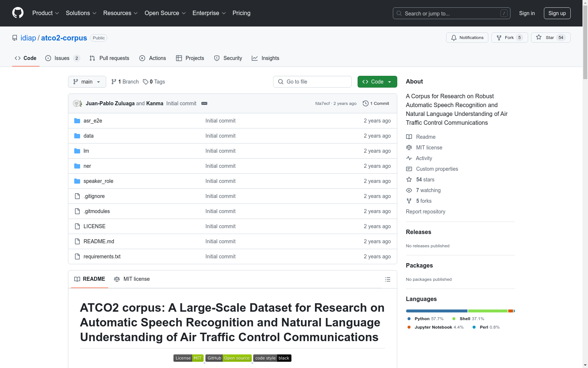Expand the commit message ellipsis button
The width and height of the screenshot is (588, 368).
click(x=204, y=103)
